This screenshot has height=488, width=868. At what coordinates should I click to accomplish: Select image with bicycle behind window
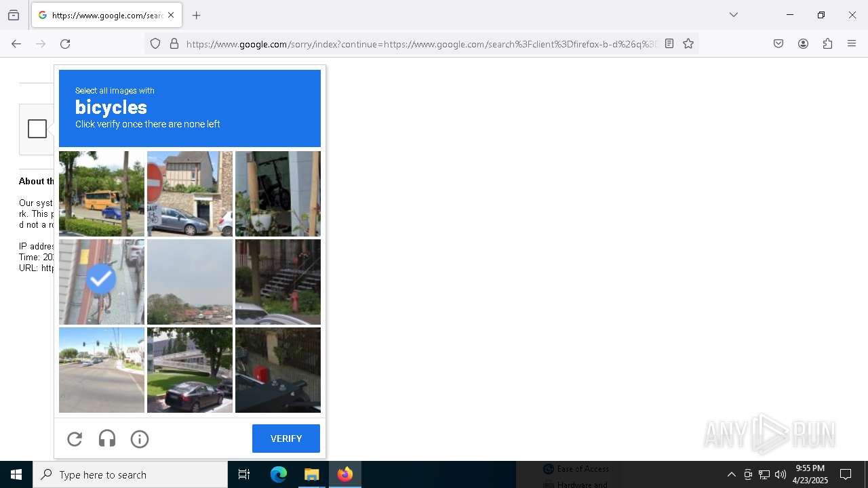pos(278,194)
